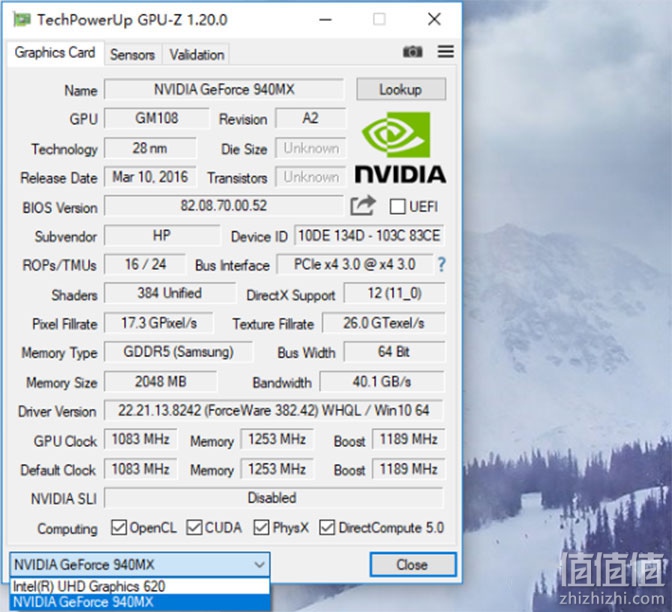The width and height of the screenshot is (672, 612).
Task: Click the Close button at bottom
Action: (x=412, y=564)
